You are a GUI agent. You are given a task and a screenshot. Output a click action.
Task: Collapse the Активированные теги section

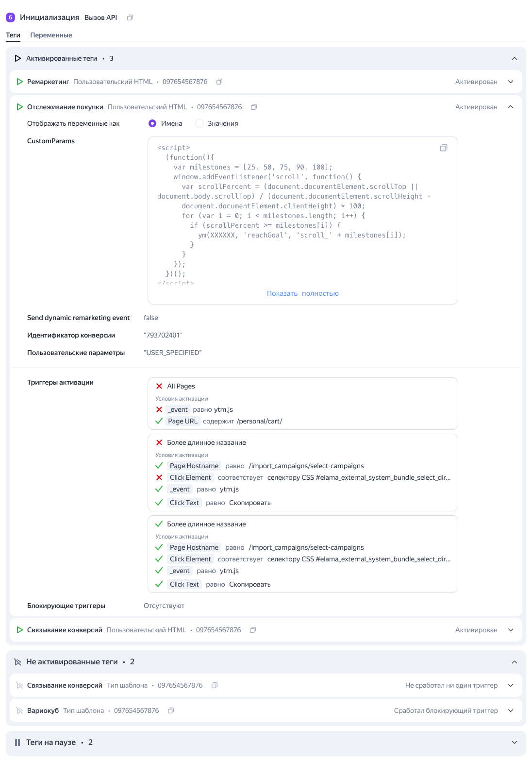point(515,58)
